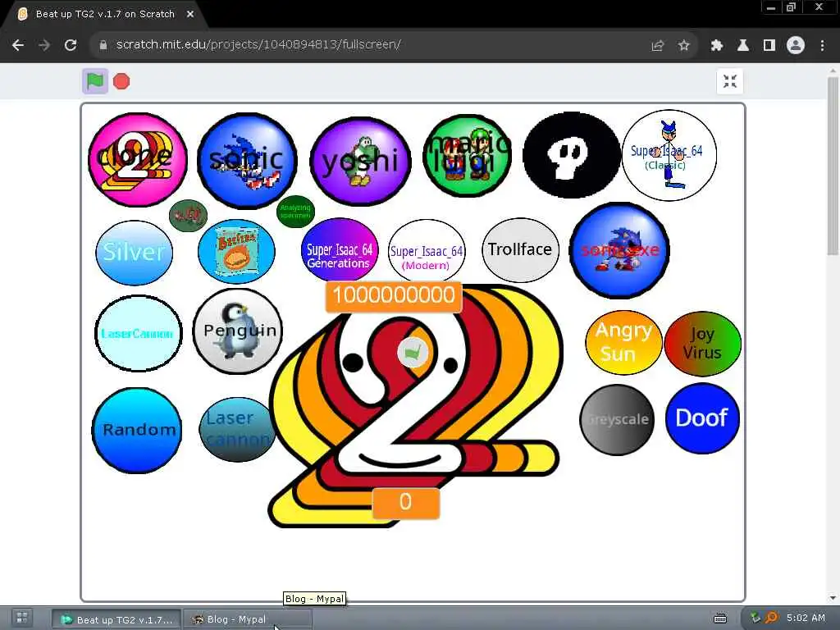Select the chips bag character bubble
The height and width of the screenshot is (630, 840).
click(x=236, y=251)
